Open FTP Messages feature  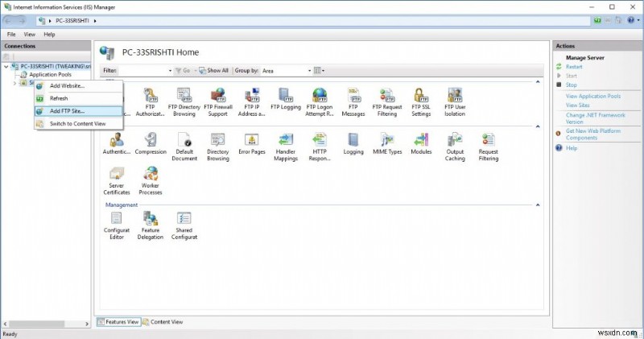pyautogui.click(x=353, y=102)
